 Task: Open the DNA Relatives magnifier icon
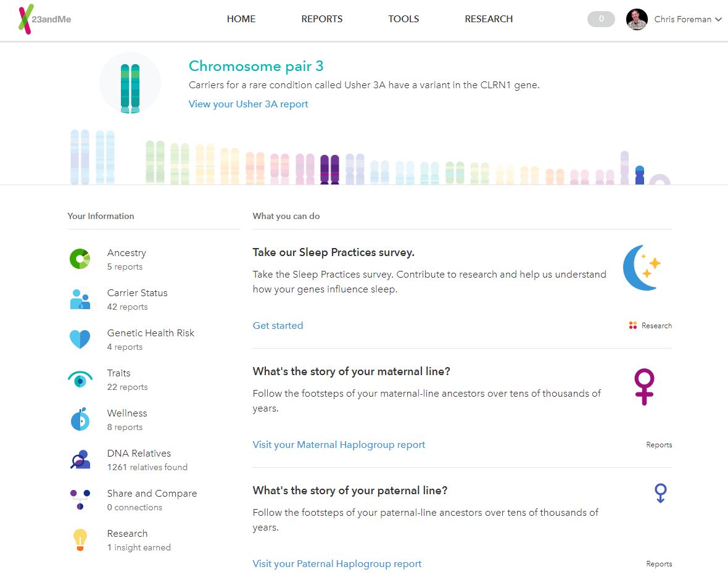(80, 460)
